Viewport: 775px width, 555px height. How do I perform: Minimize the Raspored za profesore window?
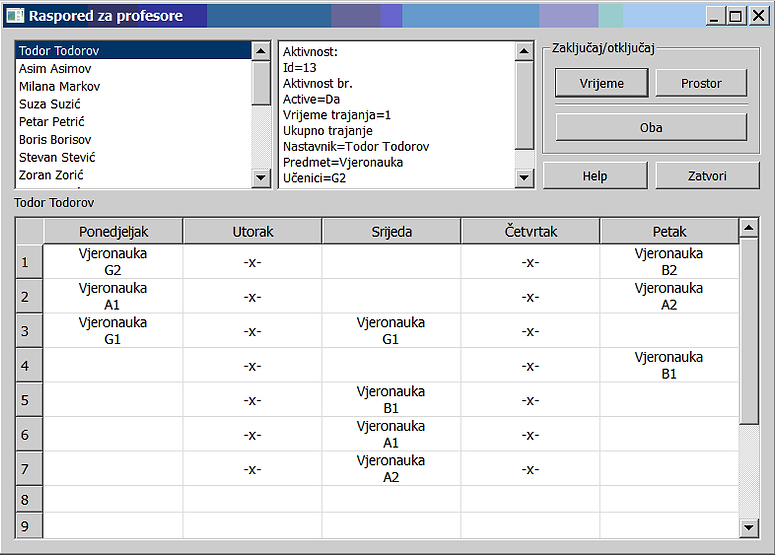(713, 16)
